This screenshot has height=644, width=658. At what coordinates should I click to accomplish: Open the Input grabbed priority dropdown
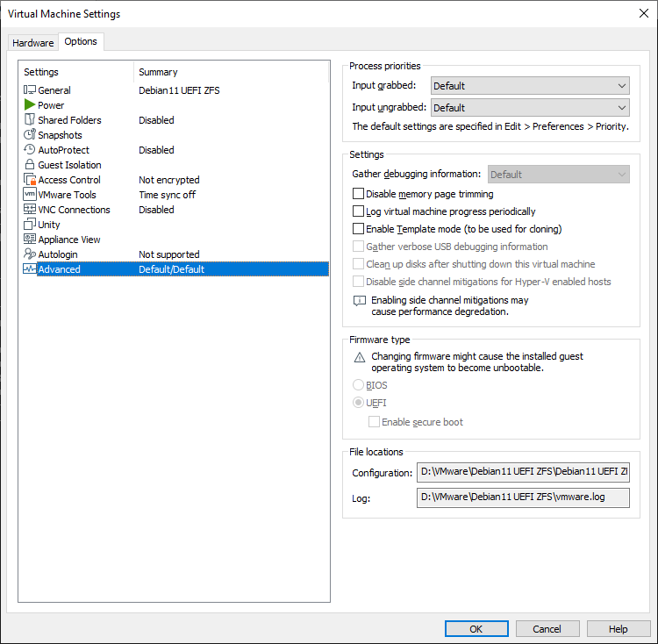point(530,86)
